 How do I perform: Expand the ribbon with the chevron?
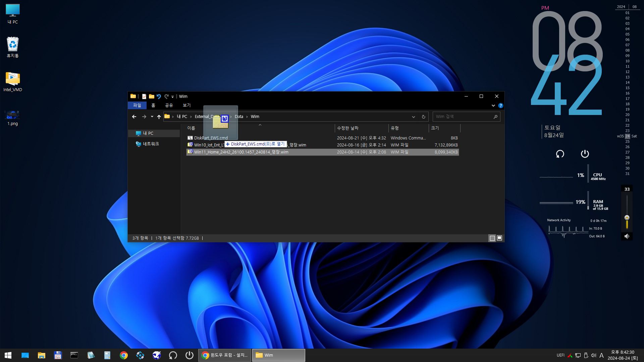click(x=493, y=106)
